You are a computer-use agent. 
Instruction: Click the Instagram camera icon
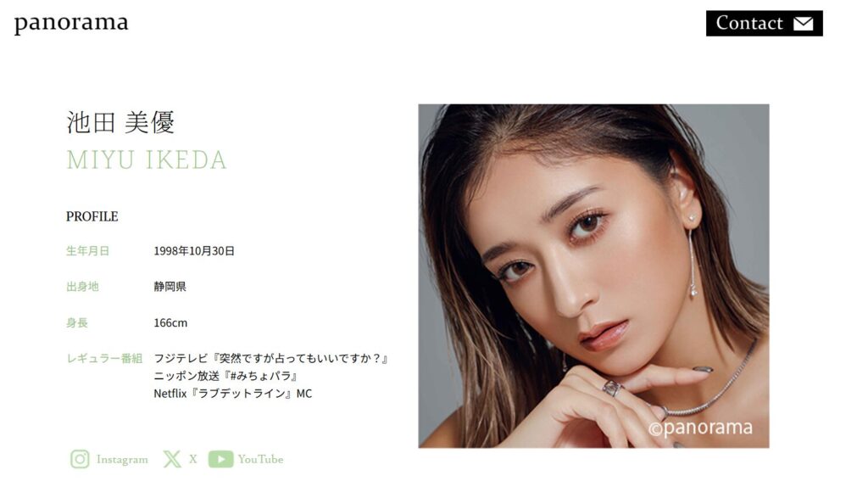[x=80, y=459]
